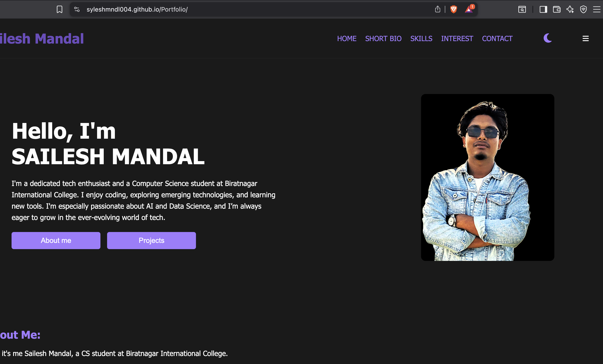Open Leo AI sparkle icon
The height and width of the screenshot is (364, 603).
tap(570, 10)
